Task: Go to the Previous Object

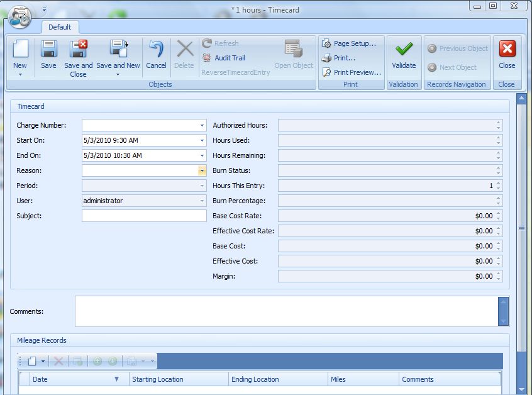Action: pyautogui.click(x=458, y=48)
